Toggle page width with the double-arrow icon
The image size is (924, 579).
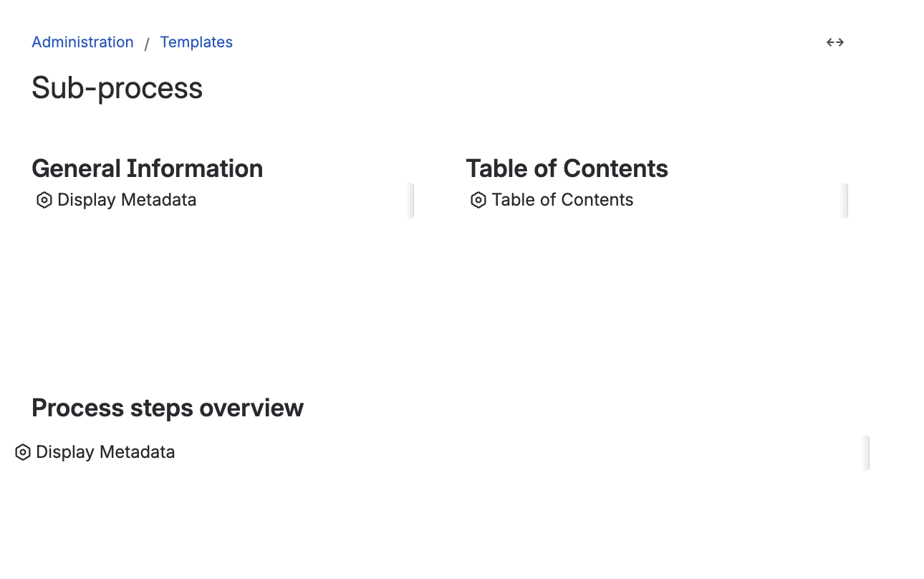[835, 42]
